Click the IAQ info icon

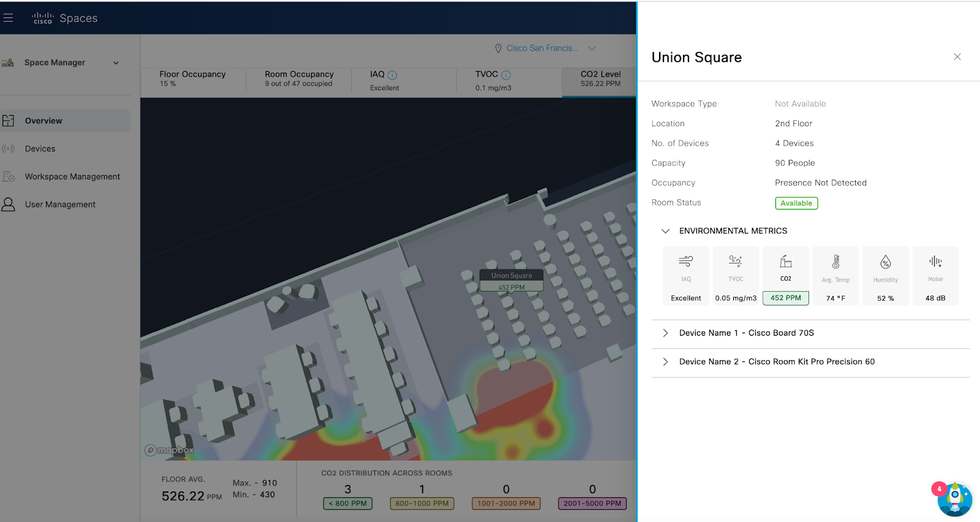tap(393, 75)
